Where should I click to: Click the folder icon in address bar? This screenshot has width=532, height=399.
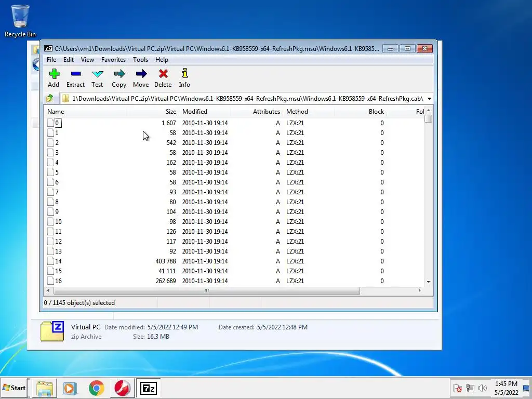tap(66, 98)
